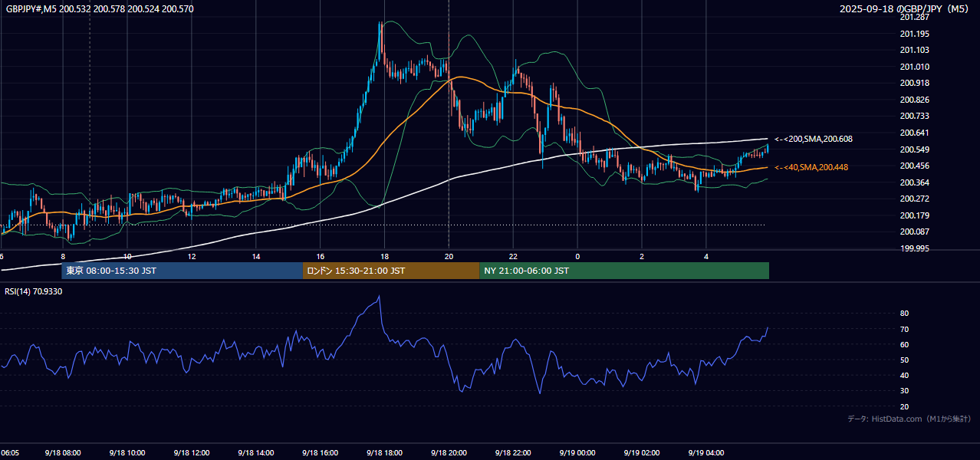Viewport: 980px width, 460px height.
Task: Click price axis label 200.826
Action: click(915, 100)
